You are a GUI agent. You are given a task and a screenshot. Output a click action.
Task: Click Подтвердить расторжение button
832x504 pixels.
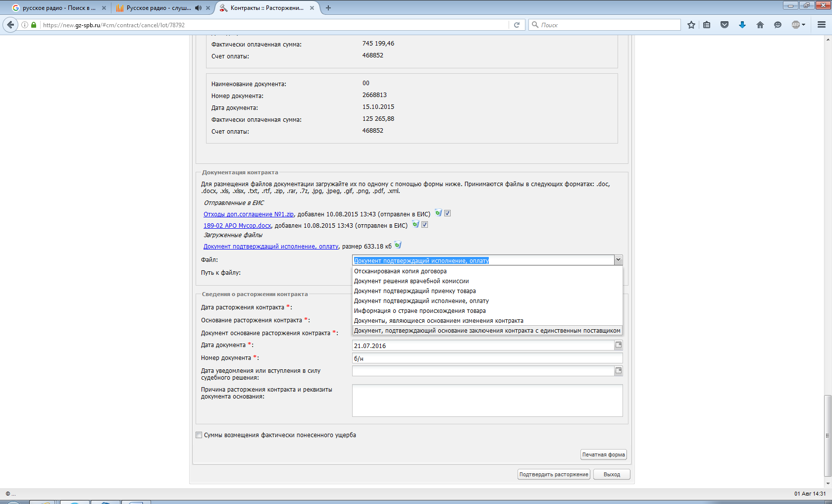(554, 474)
